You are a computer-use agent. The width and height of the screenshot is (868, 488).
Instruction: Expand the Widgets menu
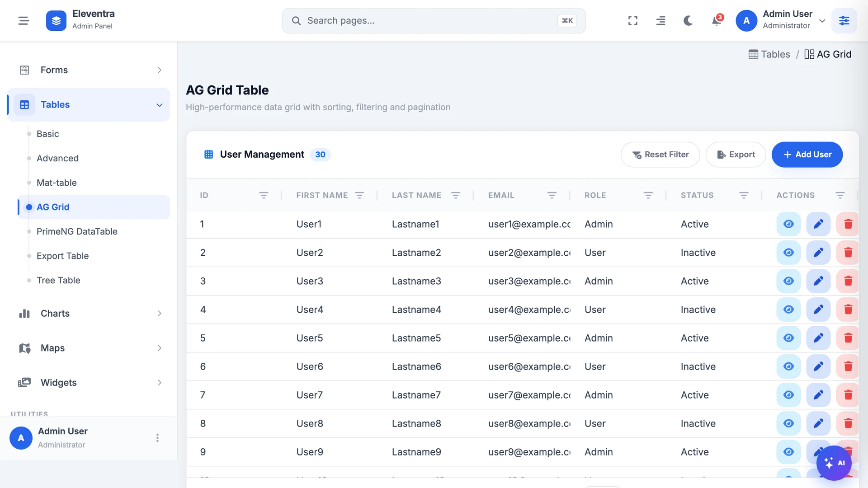89,383
